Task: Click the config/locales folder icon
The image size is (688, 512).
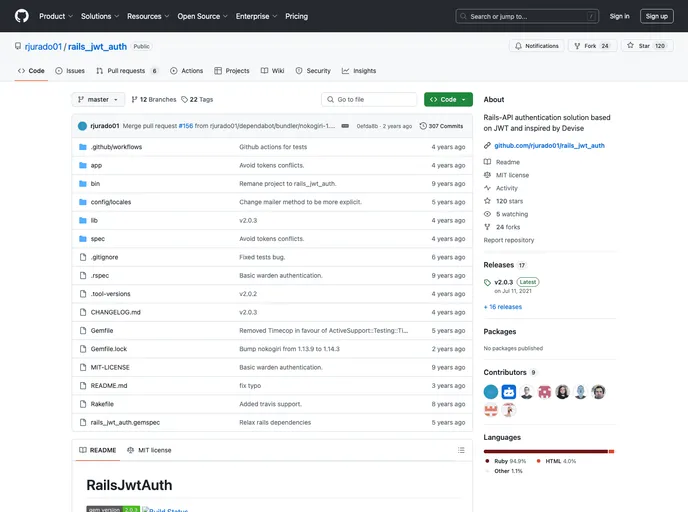Action: pos(82,202)
